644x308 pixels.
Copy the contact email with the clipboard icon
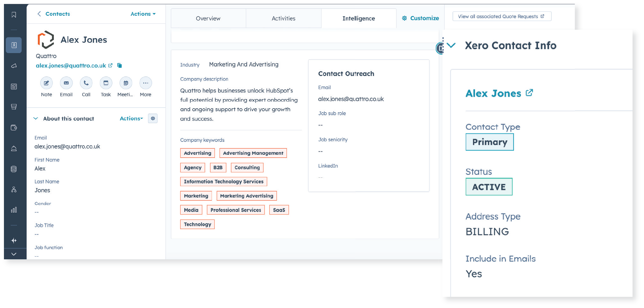tap(119, 65)
